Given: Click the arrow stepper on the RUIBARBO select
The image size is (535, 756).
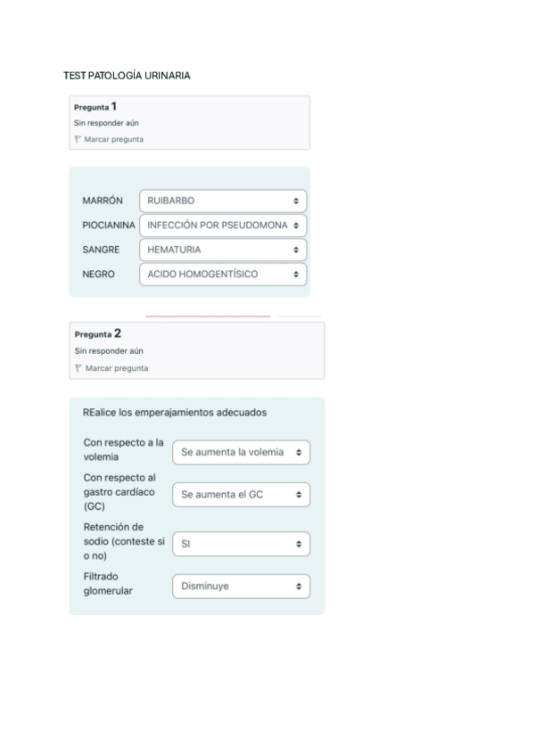Looking at the screenshot, I should [297, 201].
